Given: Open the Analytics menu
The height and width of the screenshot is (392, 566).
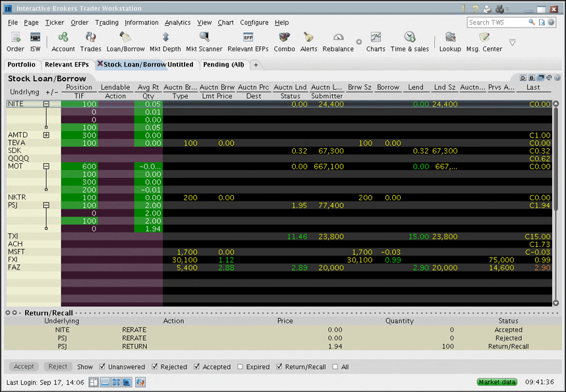Looking at the screenshot, I should 178,22.
